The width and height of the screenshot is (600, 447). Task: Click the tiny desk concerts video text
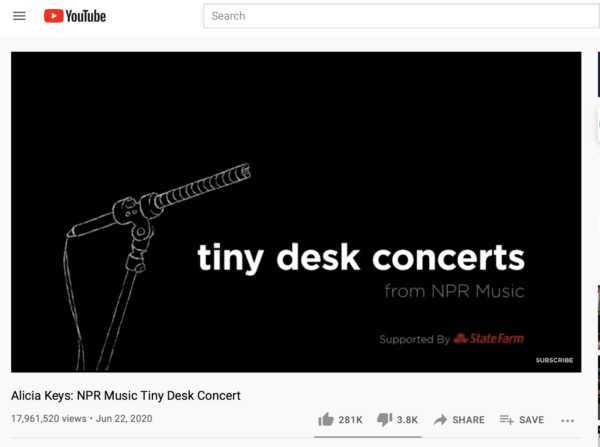pyautogui.click(x=361, y=257)
